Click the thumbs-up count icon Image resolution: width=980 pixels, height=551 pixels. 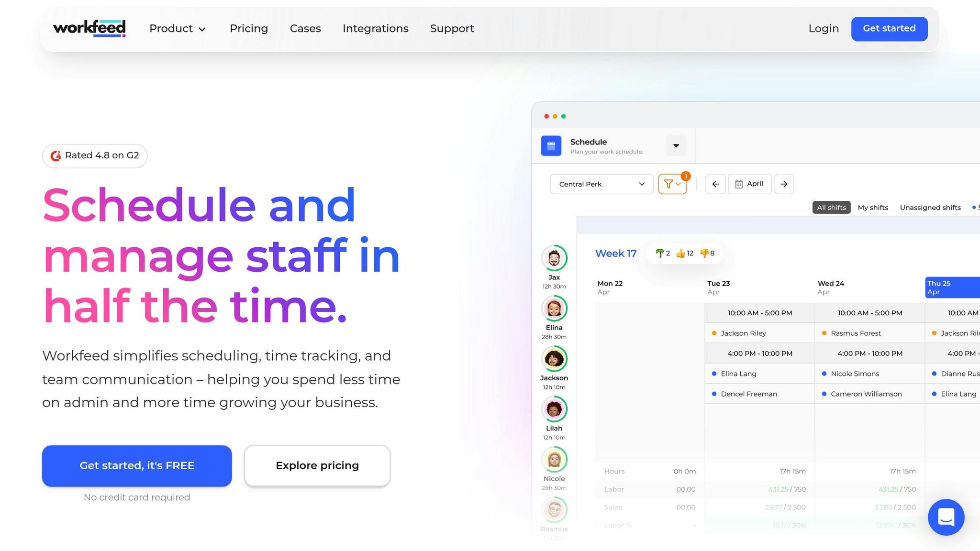(x=680, y=253)
